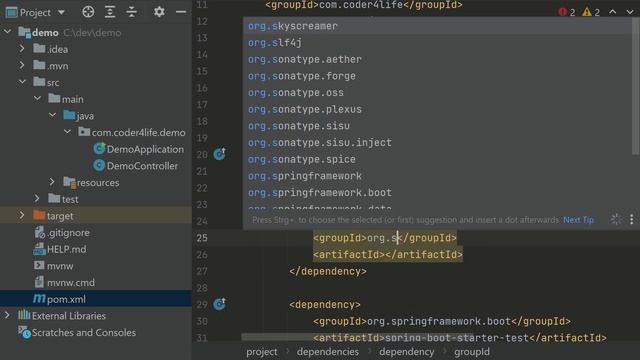The height and width of the screenshot is (360, 640).
Task: Place cursor in empty artifactId tag line 26
Action: 385,254
